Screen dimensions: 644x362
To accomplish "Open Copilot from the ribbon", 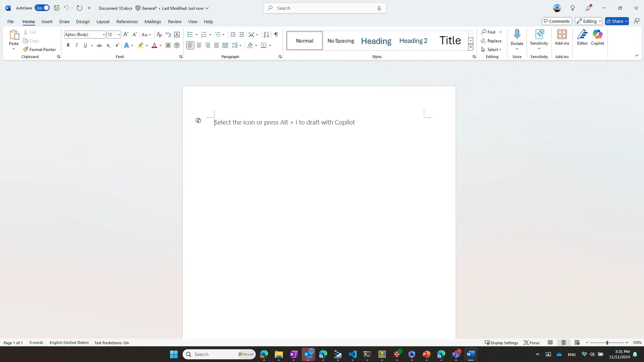I will pyautogui.click(x=597, y=37).
